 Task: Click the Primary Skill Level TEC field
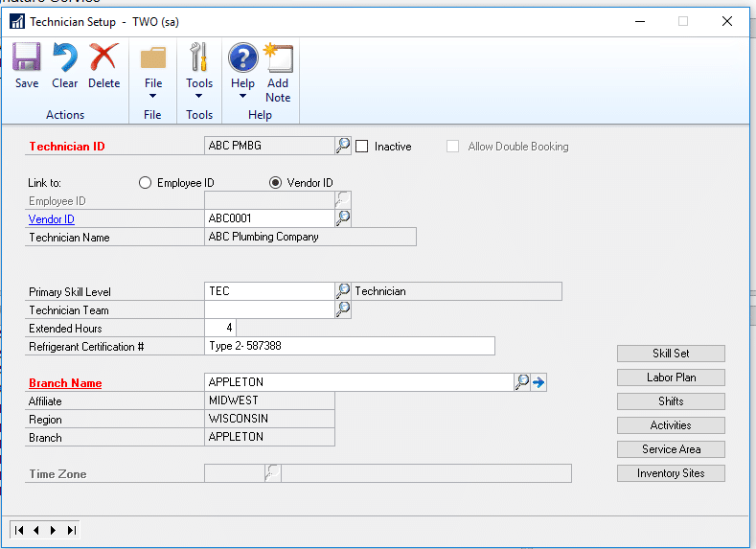(x=269, y=291)
